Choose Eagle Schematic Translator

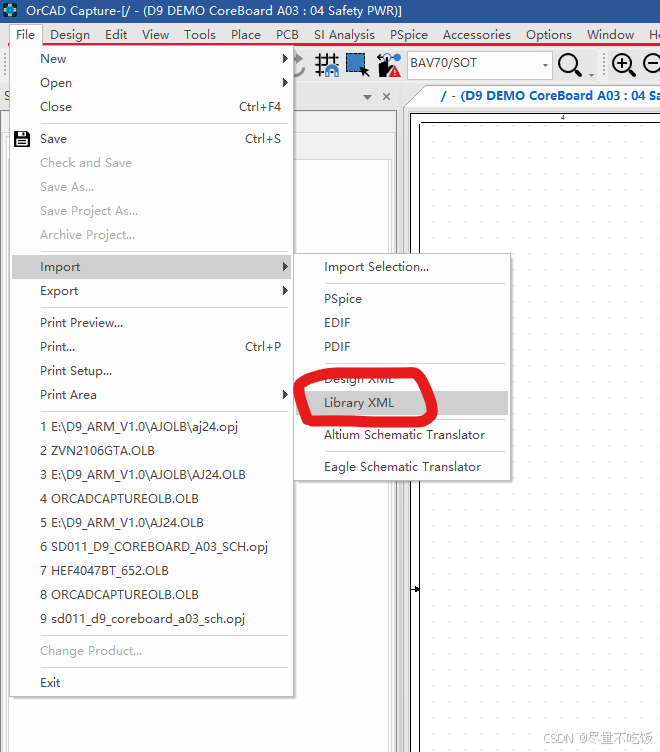(x=402, y=467)
